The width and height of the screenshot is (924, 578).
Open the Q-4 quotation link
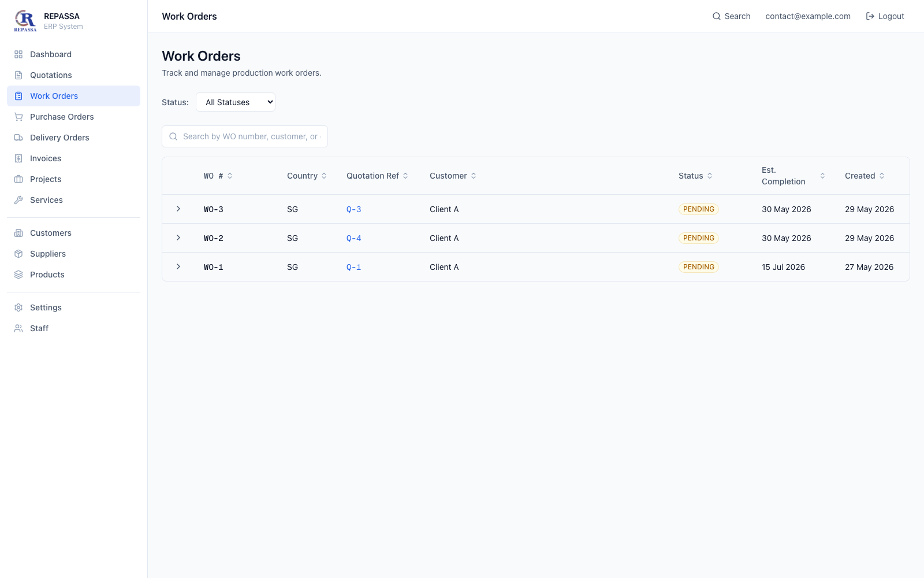pos(353,238)
